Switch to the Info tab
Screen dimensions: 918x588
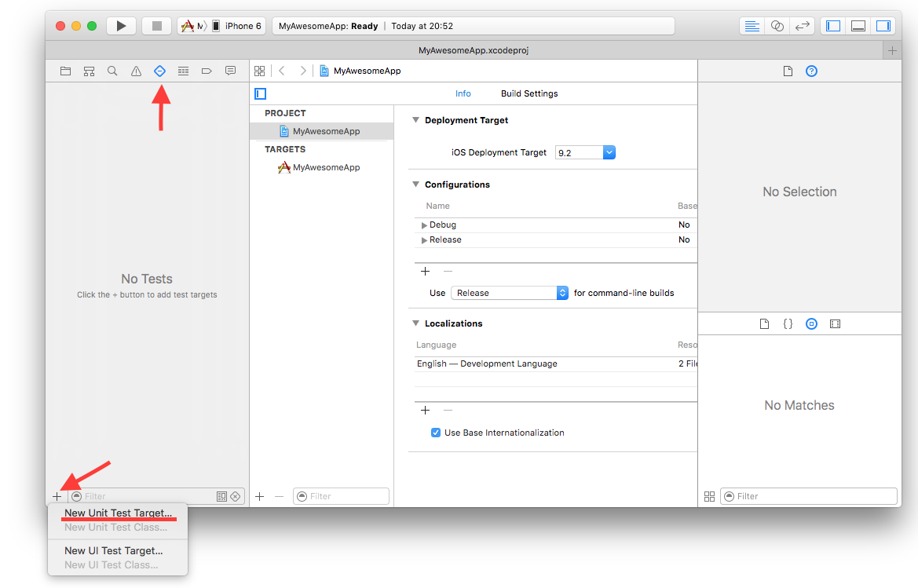[463, 93]
